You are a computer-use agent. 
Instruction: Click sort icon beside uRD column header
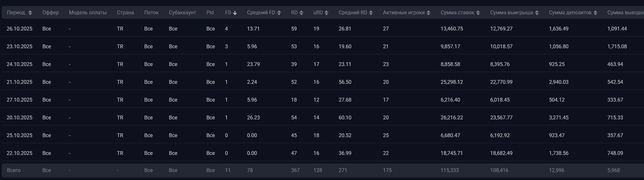pos(326,13)
